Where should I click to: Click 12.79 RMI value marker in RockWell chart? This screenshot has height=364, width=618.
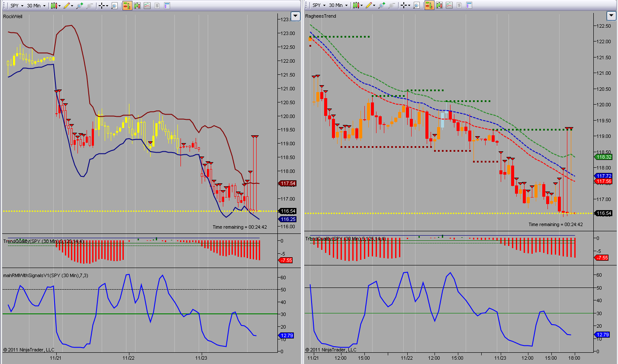coord(286,335)
